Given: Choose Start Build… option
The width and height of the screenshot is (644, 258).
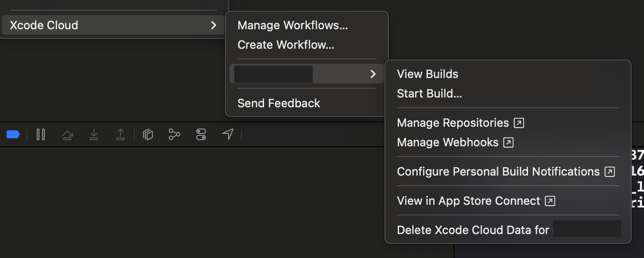Looking at the screenshot, I should [x=429, y=94].
